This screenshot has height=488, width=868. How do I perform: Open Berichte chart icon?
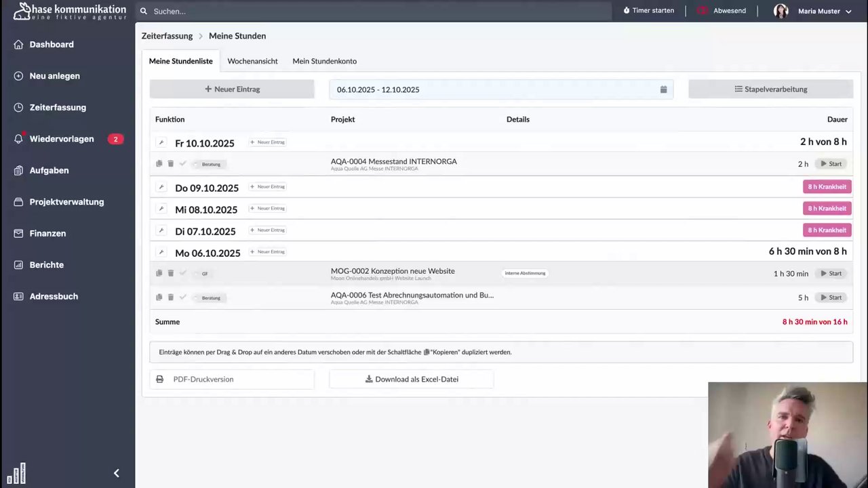[x=18, y=265]
